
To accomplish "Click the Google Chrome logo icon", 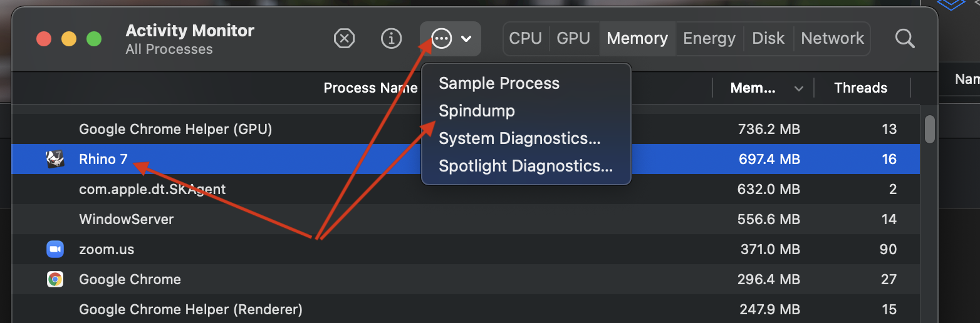I will point(55,279).
